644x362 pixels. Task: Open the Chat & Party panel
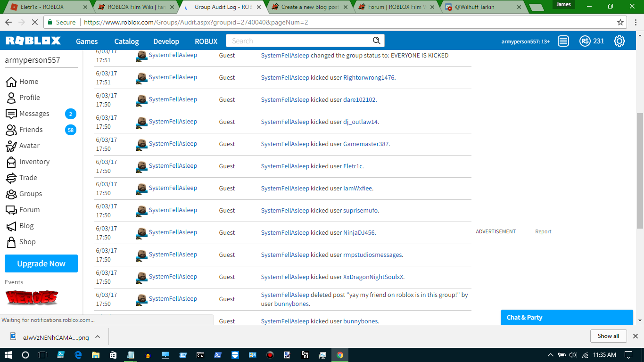[x=567, y=317]
